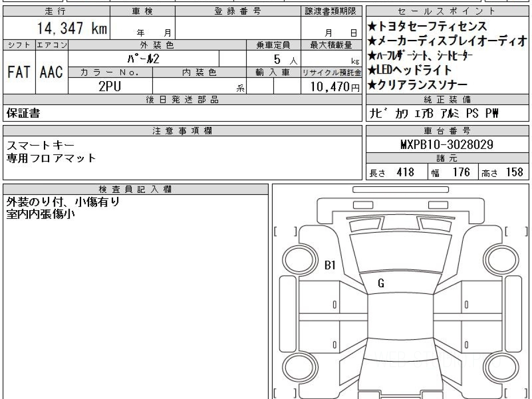
Task: Click the 乗車定員 header cell
Action: [x=274, y=45]
